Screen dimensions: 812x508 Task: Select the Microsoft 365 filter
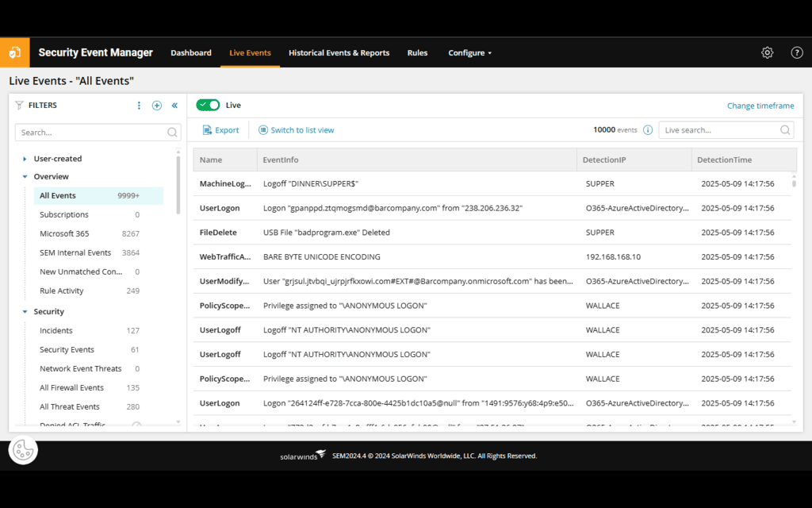[x=67, y=233]
